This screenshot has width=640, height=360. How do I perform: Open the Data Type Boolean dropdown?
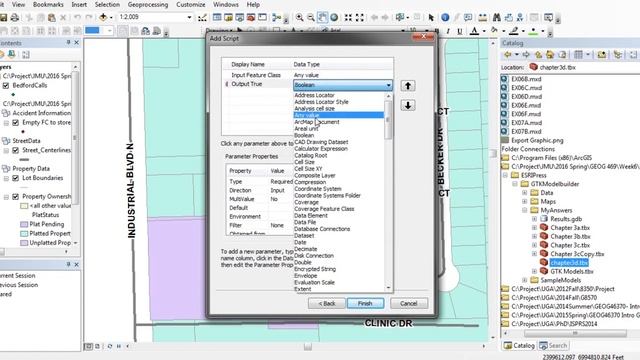pos(388,85)
